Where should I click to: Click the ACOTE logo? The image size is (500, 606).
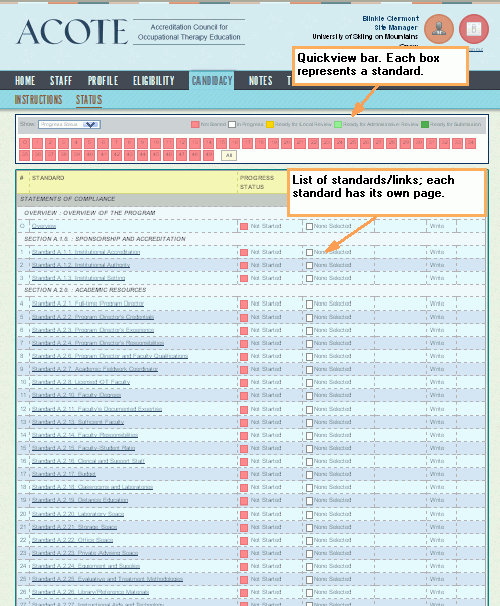coord(72,32)
